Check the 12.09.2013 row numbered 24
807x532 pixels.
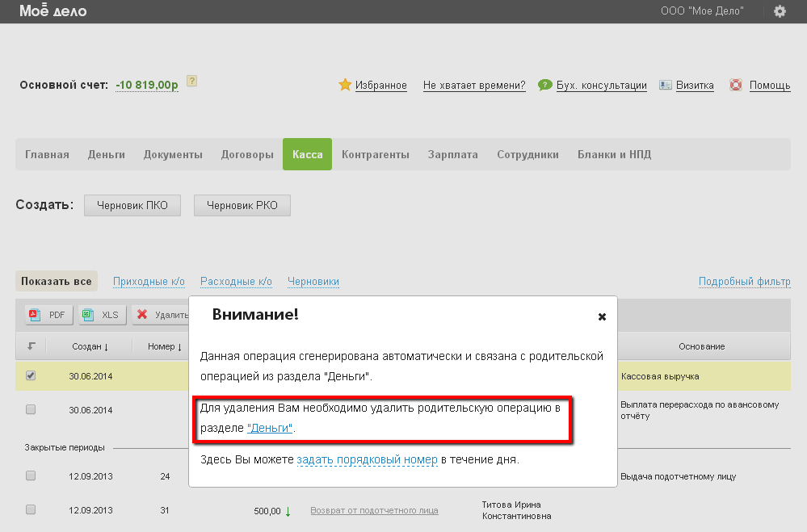tap(31, 475)
